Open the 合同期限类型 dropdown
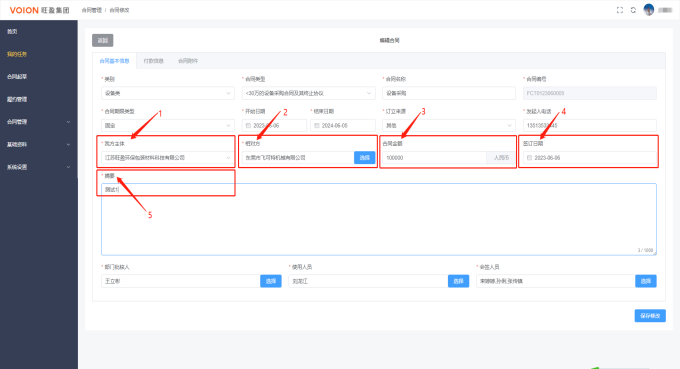The width and height of the screenshot is (680, 369). click(168, 126)
